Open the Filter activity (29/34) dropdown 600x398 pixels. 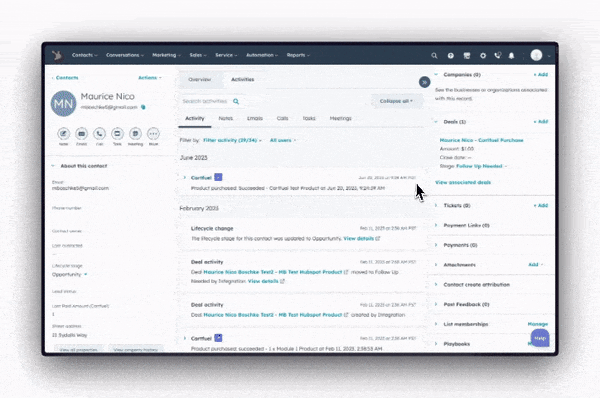(233, 140)
